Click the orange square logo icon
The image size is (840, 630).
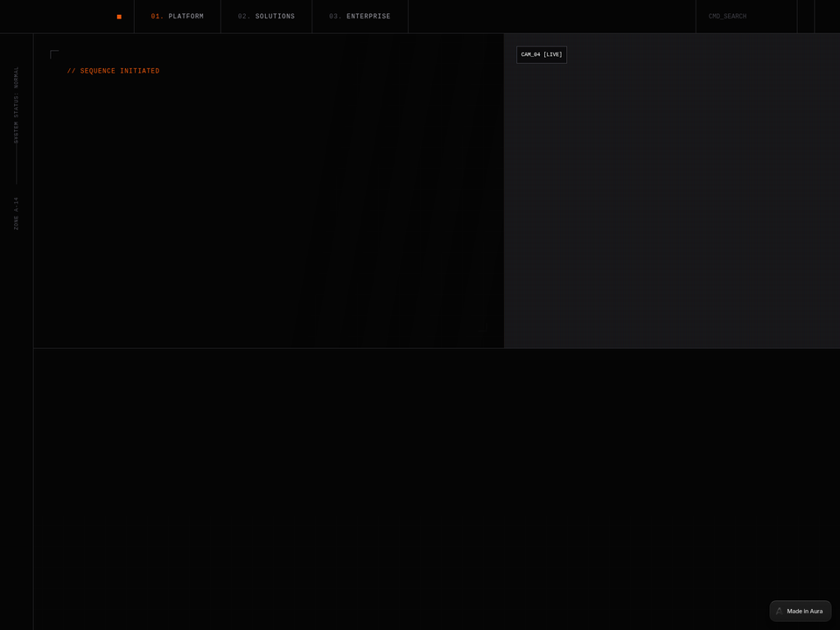(119, 17)
